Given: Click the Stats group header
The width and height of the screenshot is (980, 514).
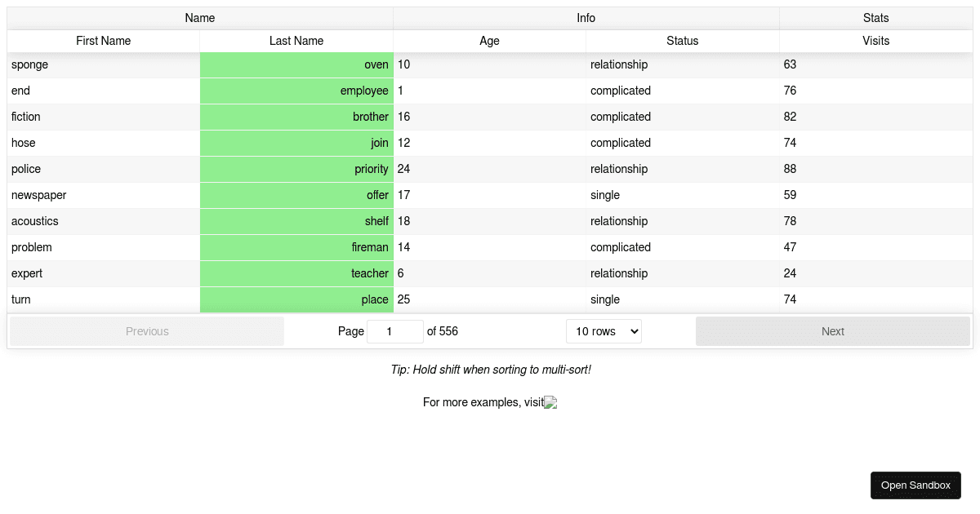Looking at the screenshot, I should pyautogui.click(x=875, y=17).
